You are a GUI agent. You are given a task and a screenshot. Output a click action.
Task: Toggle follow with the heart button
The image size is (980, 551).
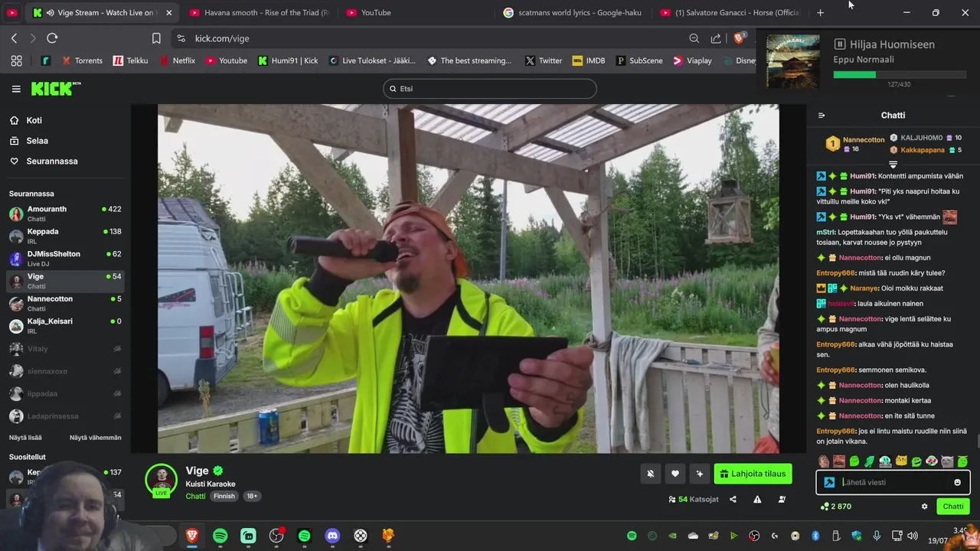pyautogui.click(x=675, y=474)
